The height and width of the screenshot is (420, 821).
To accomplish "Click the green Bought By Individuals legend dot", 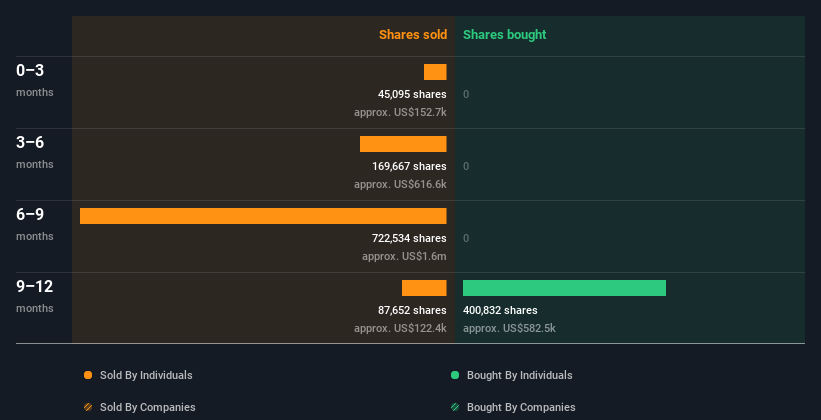I will [x=455, y=375].
